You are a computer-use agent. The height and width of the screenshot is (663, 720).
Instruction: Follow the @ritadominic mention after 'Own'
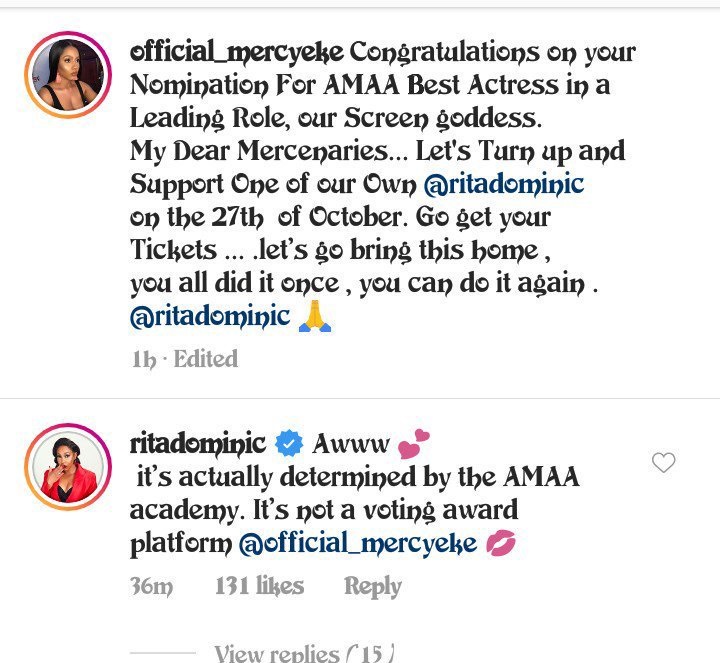[x=504, y=184]
